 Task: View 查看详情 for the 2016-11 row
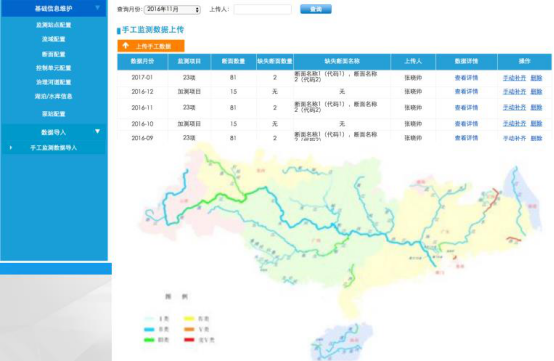[x=466, y=107]
